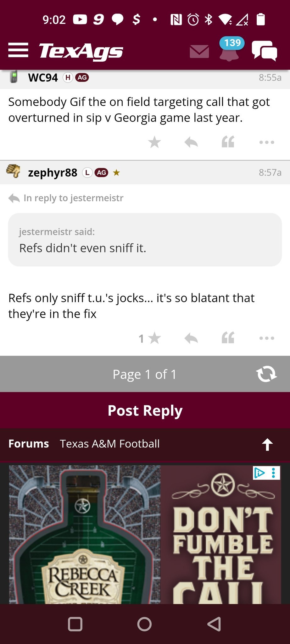Reply to zephyr88's post
The width and height of the screenshot is (290, 644).
coord(191,338)
